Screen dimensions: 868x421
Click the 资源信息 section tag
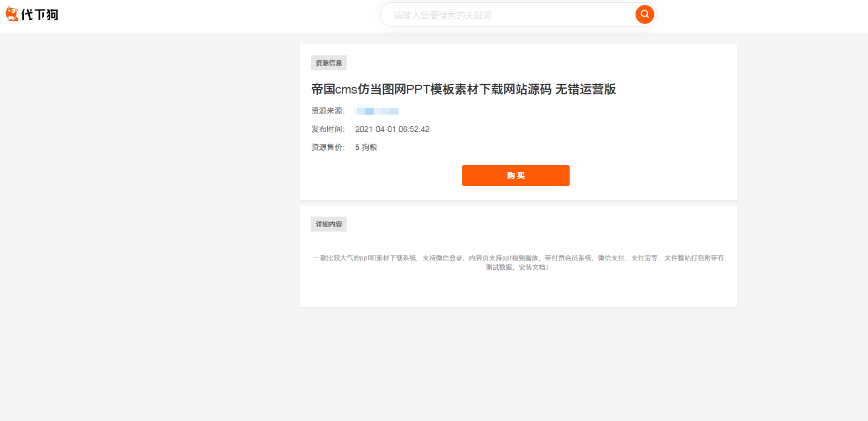pyautogui.click(x=329, y=63)
